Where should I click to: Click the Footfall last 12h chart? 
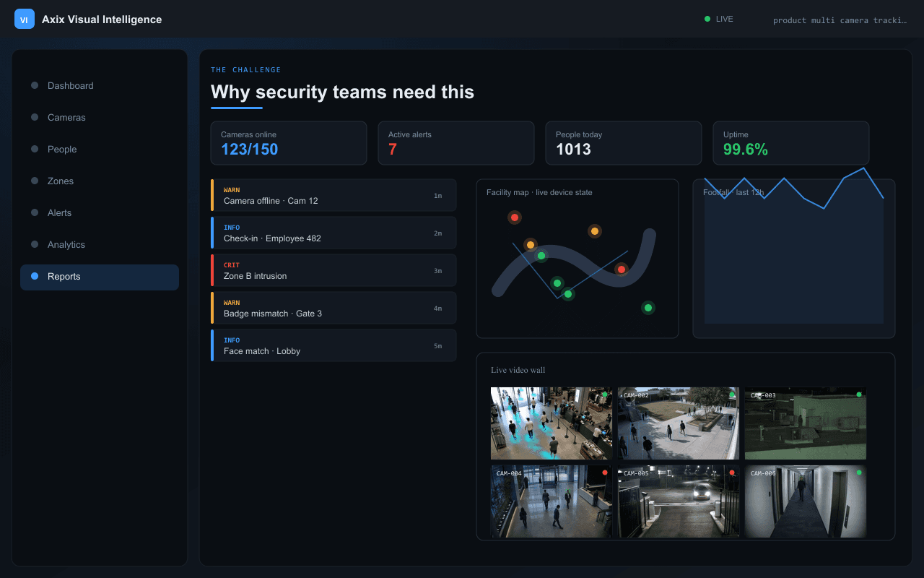tap(794, 259)
